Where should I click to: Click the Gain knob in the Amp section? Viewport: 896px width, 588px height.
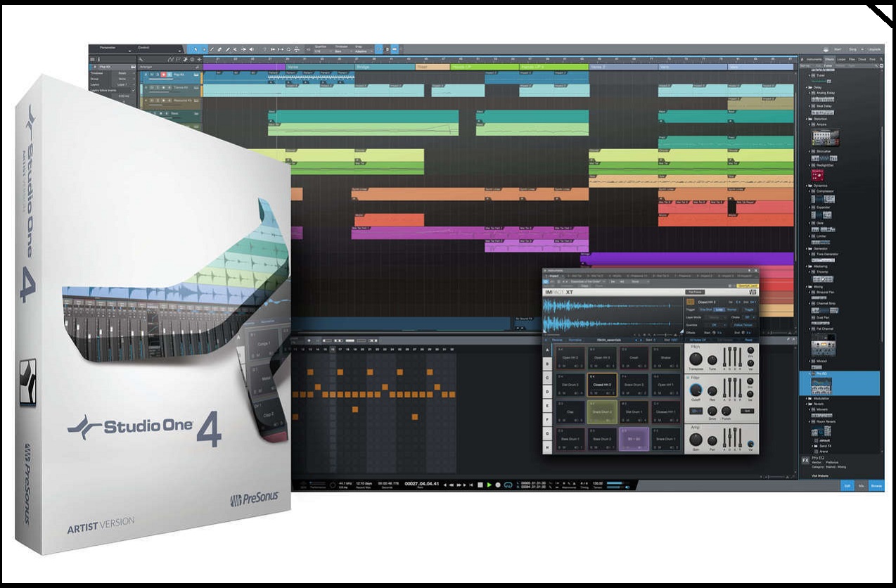point(696,440)
